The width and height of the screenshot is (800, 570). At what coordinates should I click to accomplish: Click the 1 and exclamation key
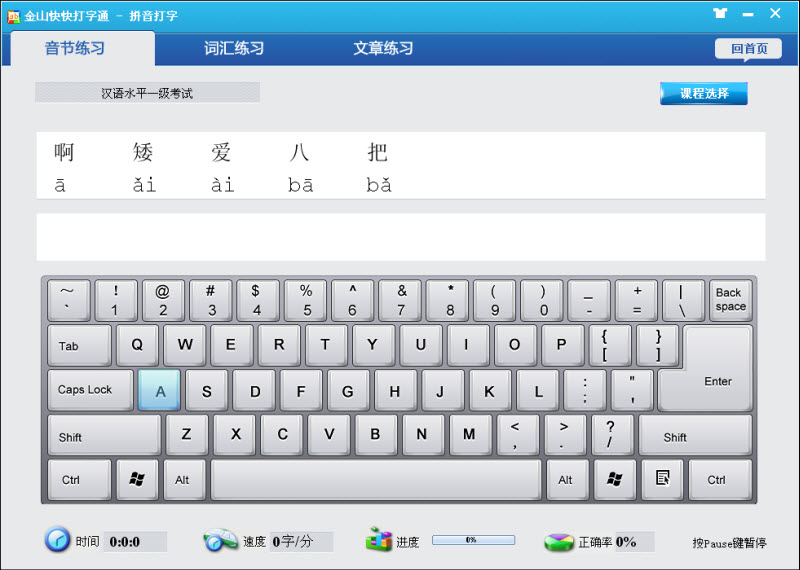(116, 300)
